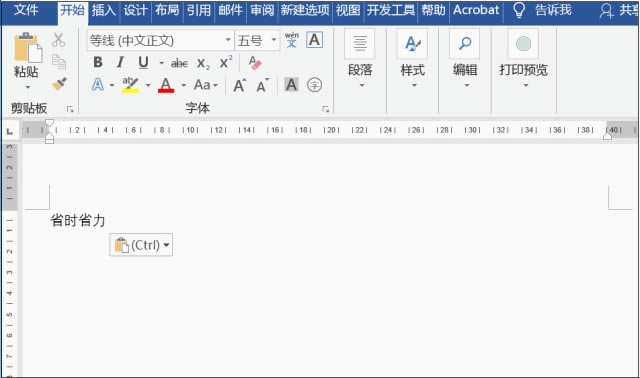This screenshot has height=378, width=640.
Task: Open the Paragraph (段落) group button
Action: pos(360,60)
